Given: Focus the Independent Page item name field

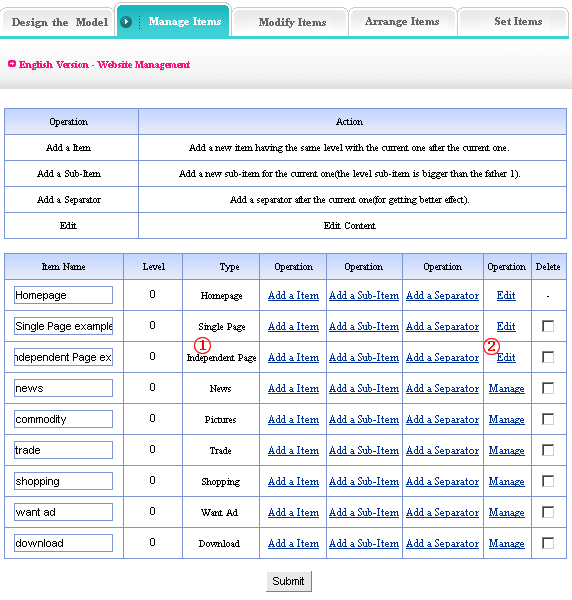Looking at the screenshot, I should coord(64,357).
